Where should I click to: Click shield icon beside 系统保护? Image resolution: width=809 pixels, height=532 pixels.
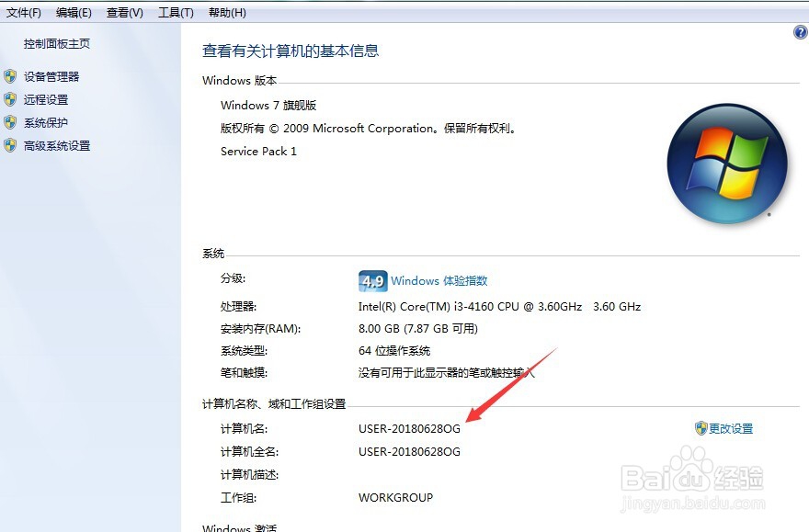[x=10, y=122]
